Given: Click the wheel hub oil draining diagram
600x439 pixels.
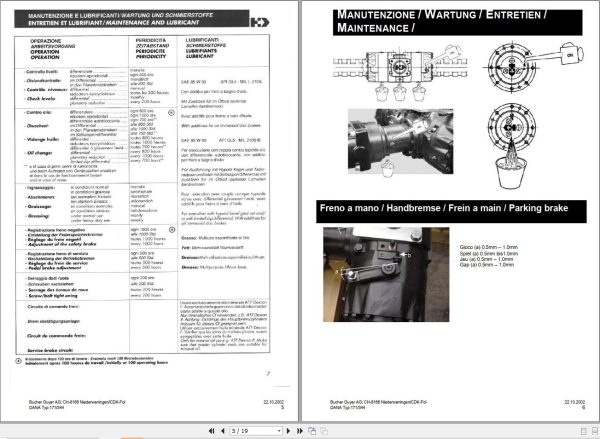Looking at the screenshot, I should coord(511,145).
